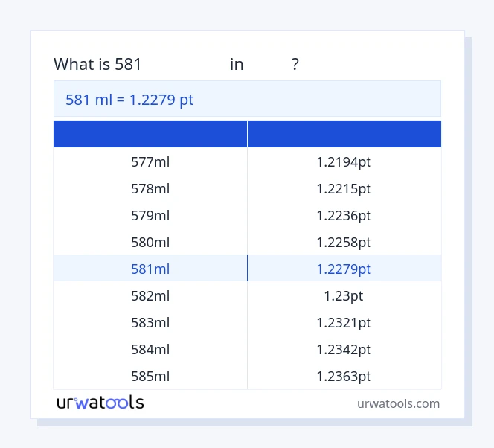Viewport: 494px width, 448px height.
Task: Select the 1.2194pt table cell
Action: pyautogui.click(x=344, y=161)
